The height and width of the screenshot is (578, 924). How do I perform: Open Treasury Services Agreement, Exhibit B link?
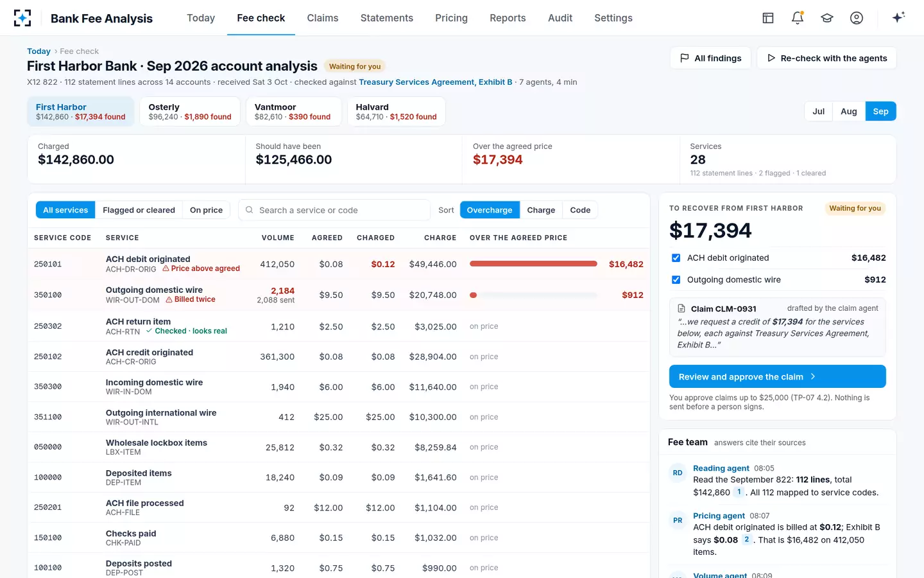coord(436,82)
